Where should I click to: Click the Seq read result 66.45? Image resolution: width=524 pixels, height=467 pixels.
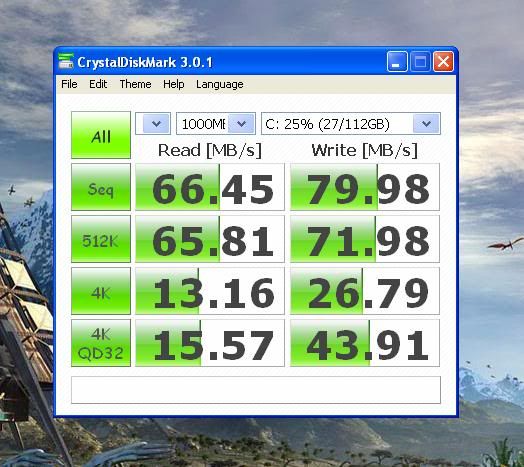coord(210,187)
